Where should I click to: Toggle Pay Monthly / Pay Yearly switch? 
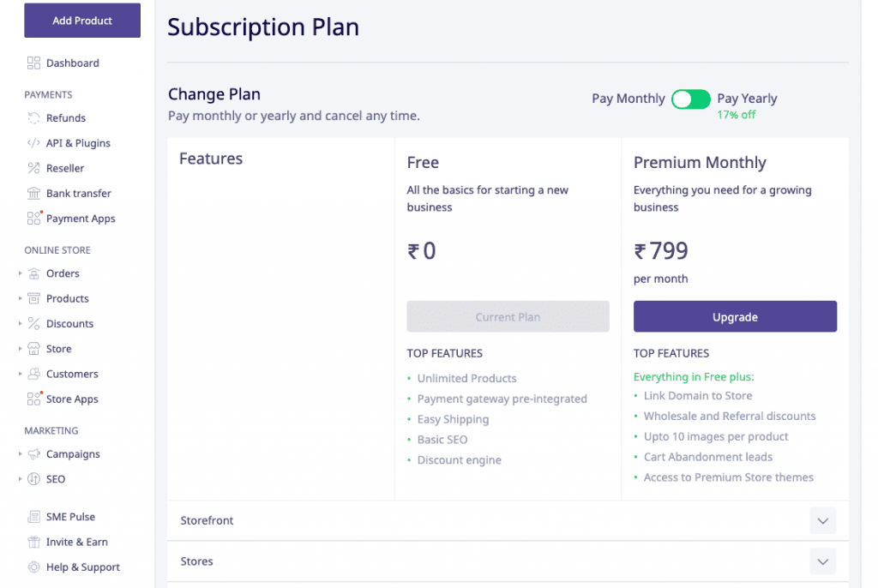[x=690, y=99]
